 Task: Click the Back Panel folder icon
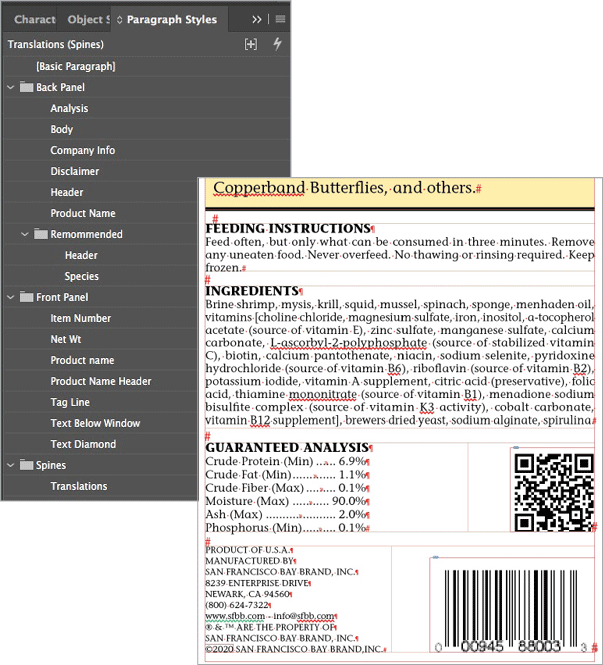coord(26,87)
